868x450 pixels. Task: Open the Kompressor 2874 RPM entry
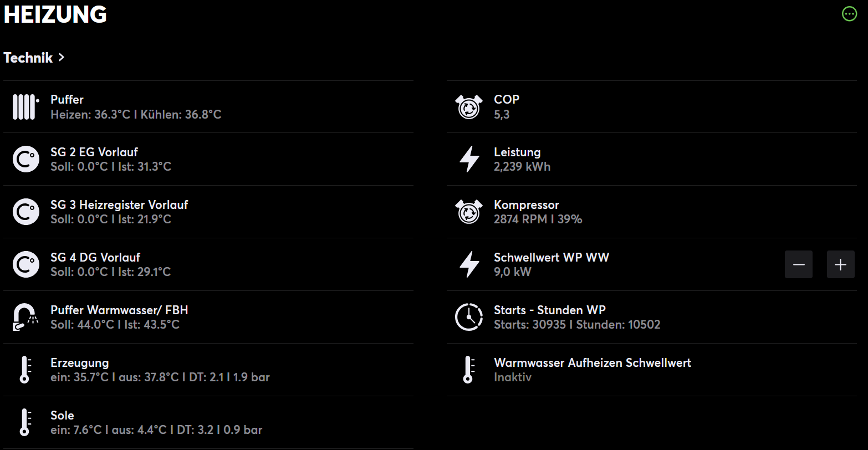pos(538,219)
